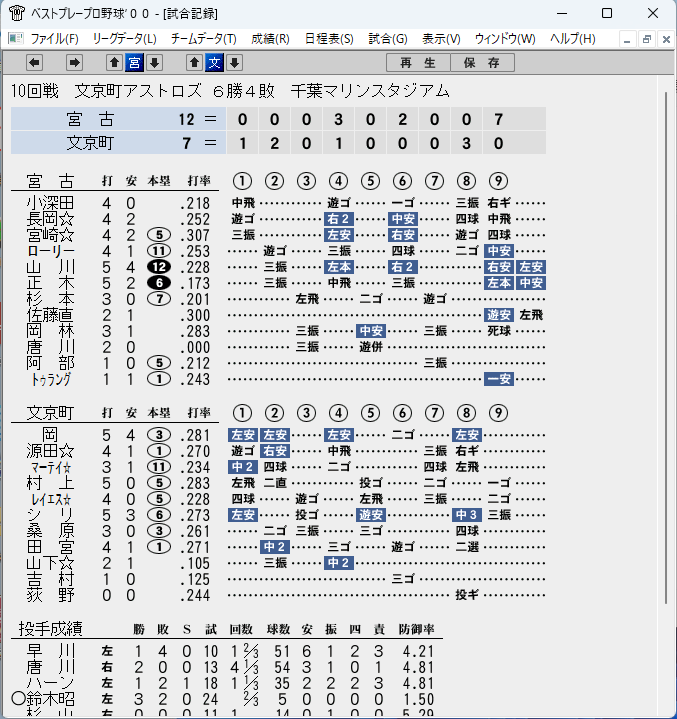This screenshot has width=677, height=719.
Task: Click player name 長岡☆ in 宮古 lineup
Action: click(50, 219)
